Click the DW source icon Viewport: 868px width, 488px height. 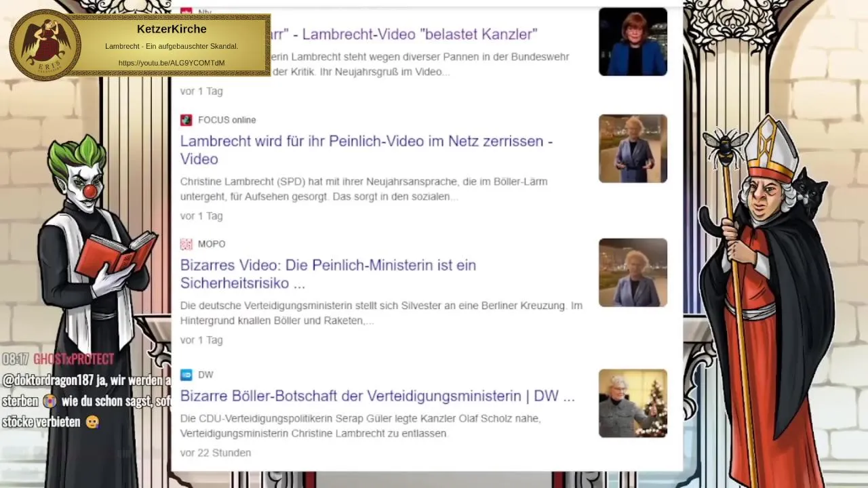pos(186,375)
